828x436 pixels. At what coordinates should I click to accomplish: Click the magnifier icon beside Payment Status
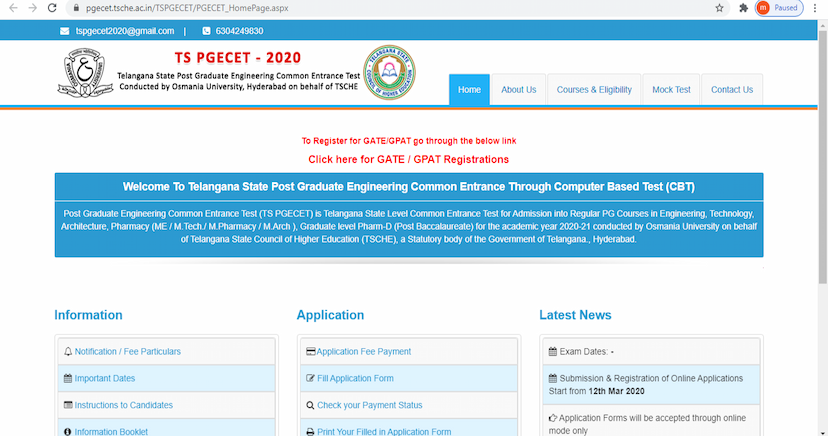(x=310, y=405)
